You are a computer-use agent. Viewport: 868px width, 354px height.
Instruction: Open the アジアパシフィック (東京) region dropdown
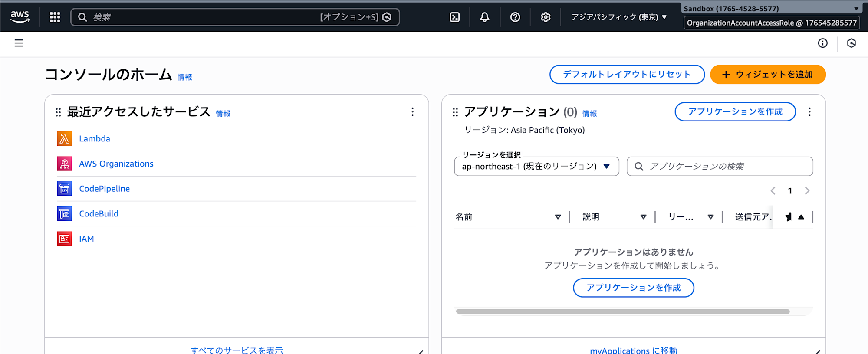tap(619, 17)
